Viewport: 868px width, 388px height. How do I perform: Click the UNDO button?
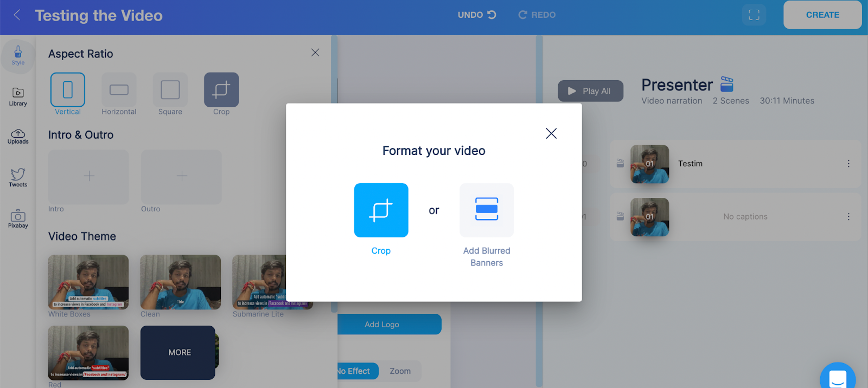(x=476, y=15)
